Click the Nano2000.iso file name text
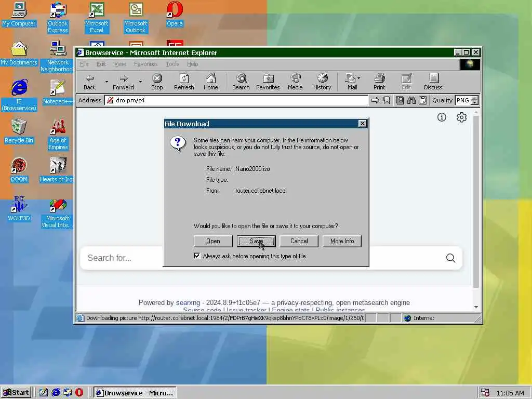Viewport: 532px width, 399px height. point(252,169)
